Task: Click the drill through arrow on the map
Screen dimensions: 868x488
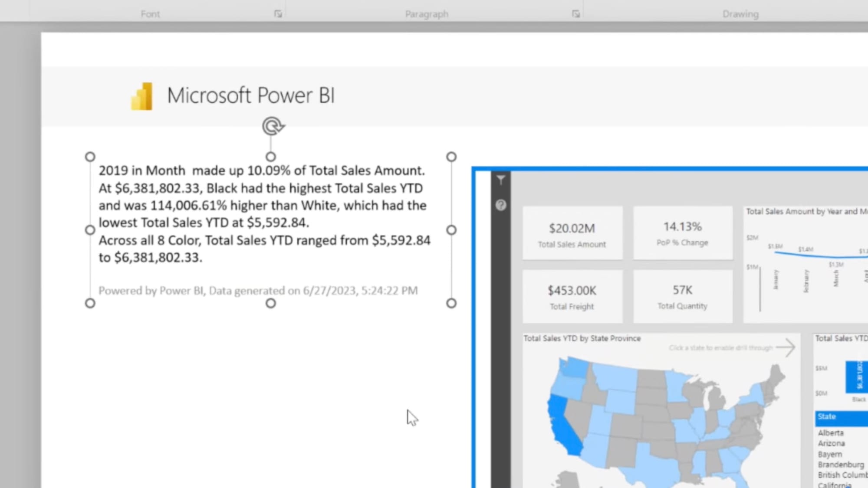Action: click(786, 347)
